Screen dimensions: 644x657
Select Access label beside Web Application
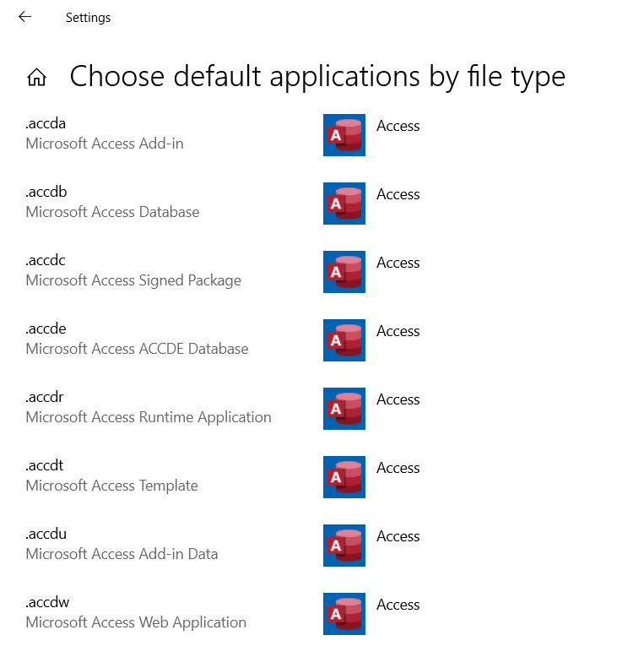[x=398, y=605]
